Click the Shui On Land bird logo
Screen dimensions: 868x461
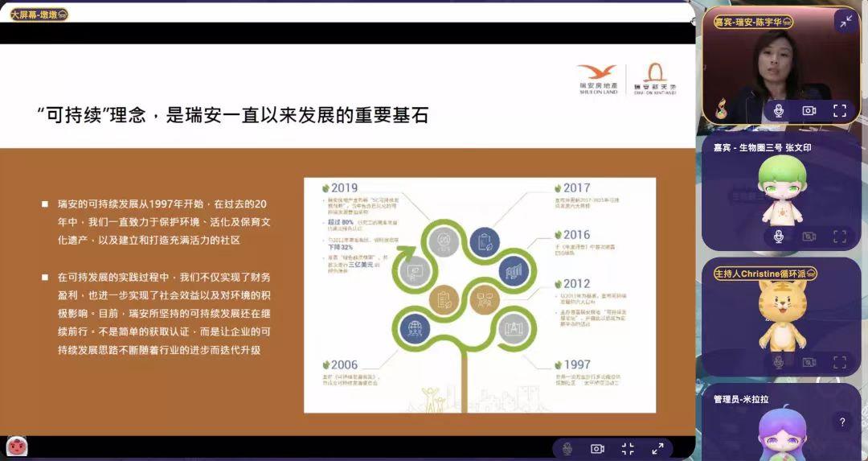(x=599, y=80)
